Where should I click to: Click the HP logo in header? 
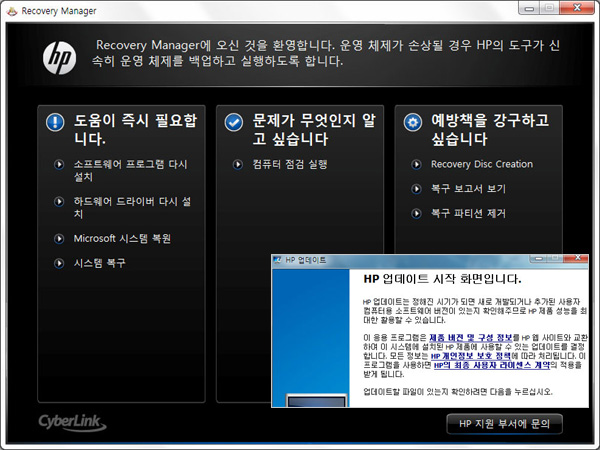59,58
